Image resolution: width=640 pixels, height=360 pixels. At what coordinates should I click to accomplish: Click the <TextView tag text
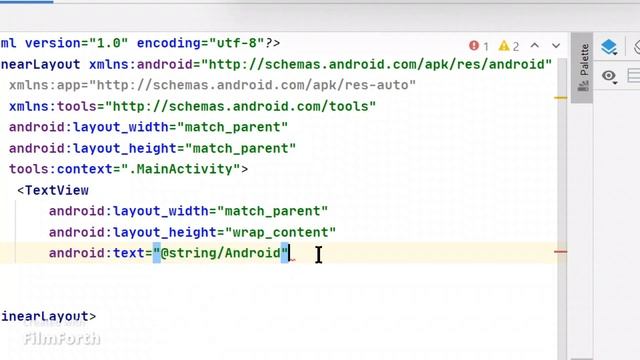[x=53, y=190]
